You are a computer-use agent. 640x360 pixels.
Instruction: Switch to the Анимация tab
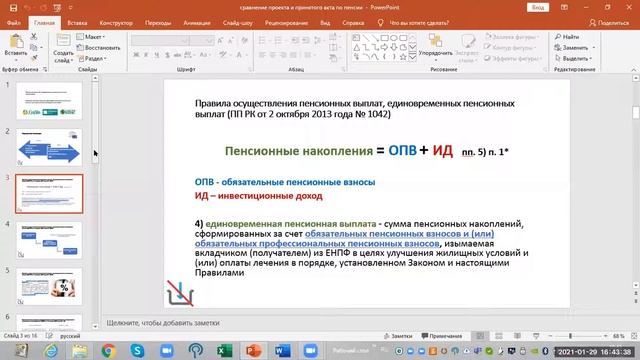click(x=197, y=23)
